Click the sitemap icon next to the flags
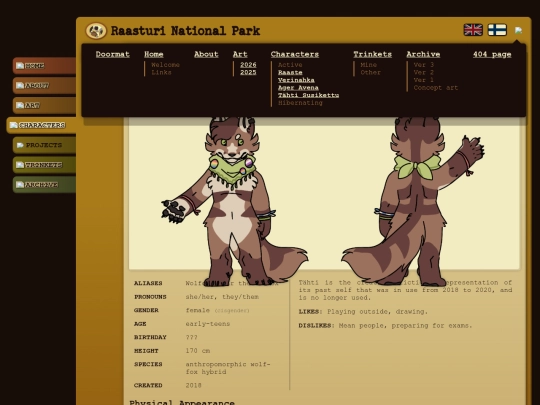This screenshot has width=540, height=405. coord(518,30)
